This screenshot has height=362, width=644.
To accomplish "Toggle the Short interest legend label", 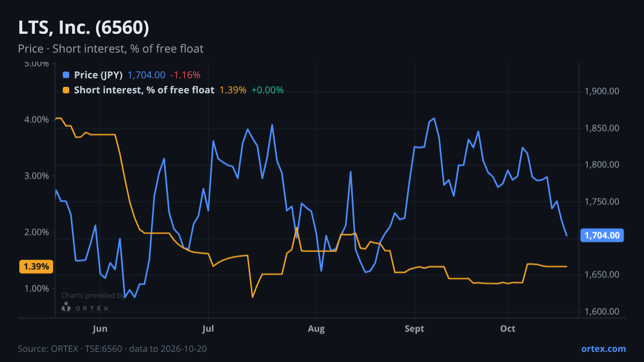I will point(144,90).
